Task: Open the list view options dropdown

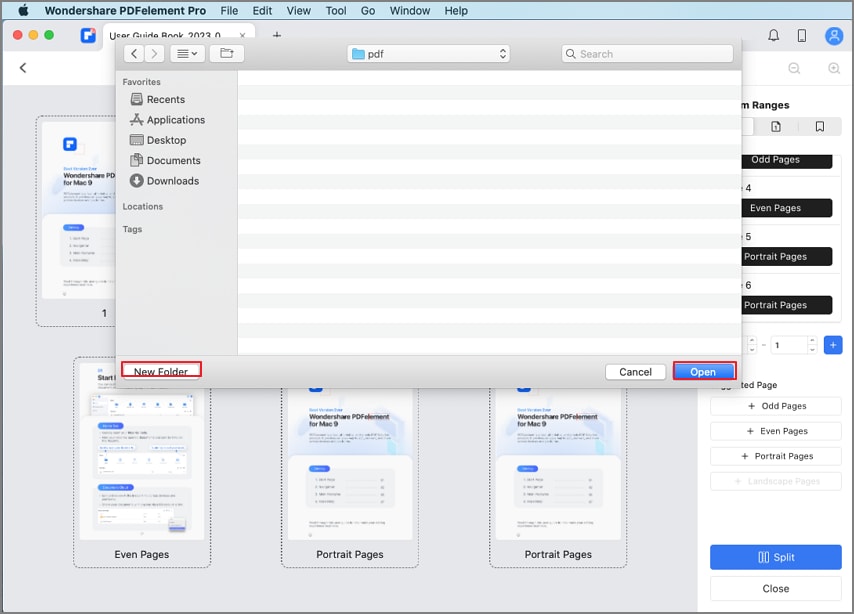Action: click(x=187, y=53)
